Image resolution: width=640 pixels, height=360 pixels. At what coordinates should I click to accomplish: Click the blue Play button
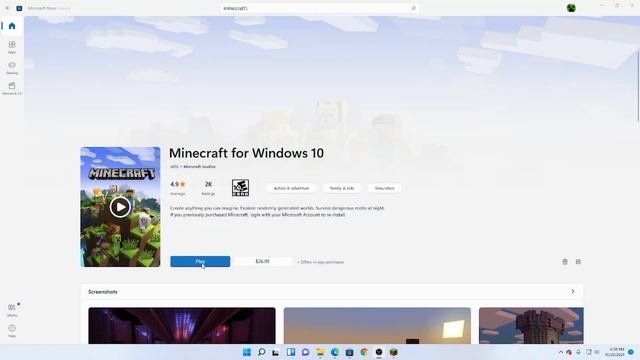(200, 262)
